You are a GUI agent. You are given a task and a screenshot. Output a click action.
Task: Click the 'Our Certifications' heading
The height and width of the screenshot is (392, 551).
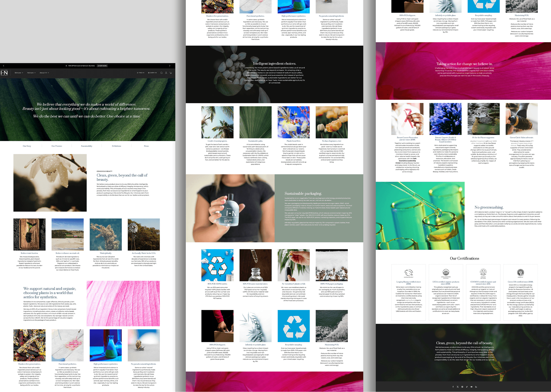click(x=465, y=258)
